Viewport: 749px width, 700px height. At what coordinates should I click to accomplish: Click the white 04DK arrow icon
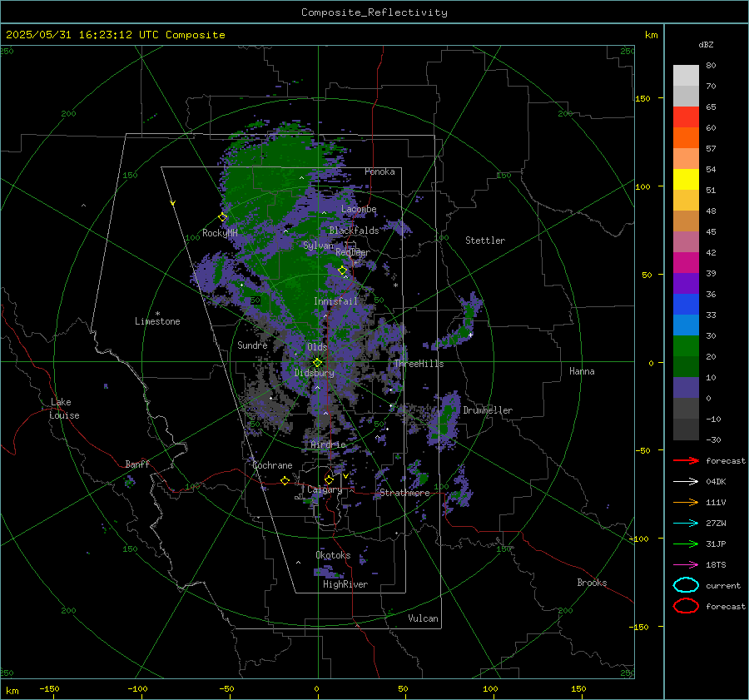point(686,482)
